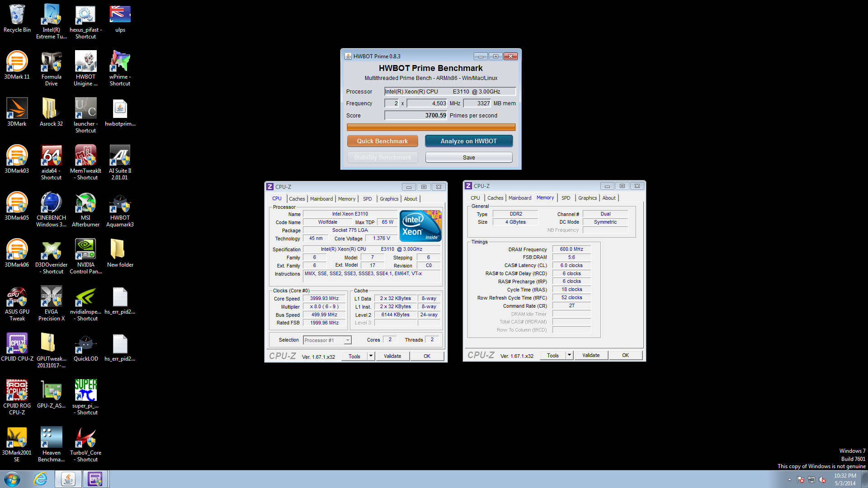Viewport: 868px width, 488px height.
Task: Switch to CPU tab in right CPU-Z
Action: [x=475, y=198]
